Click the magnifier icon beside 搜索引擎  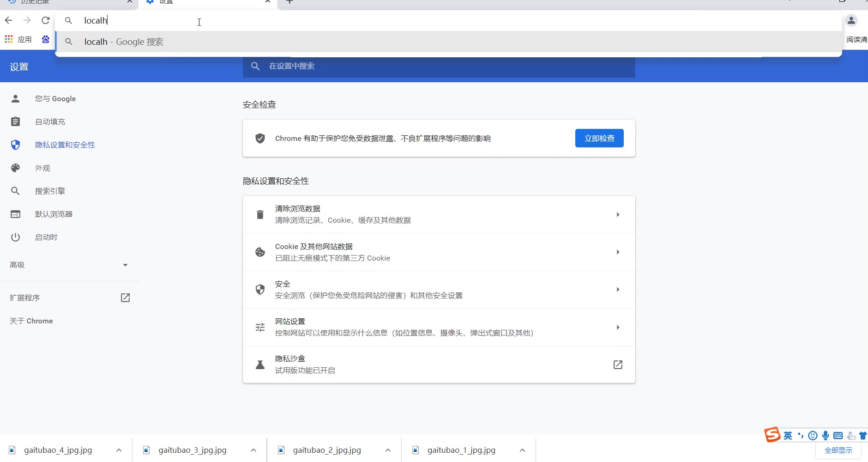click(15, 191)
